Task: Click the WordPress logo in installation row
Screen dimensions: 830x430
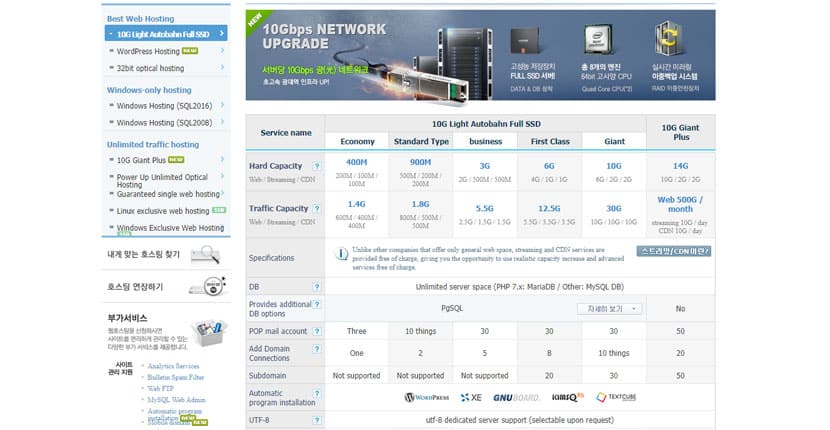Action: point(427,397)
